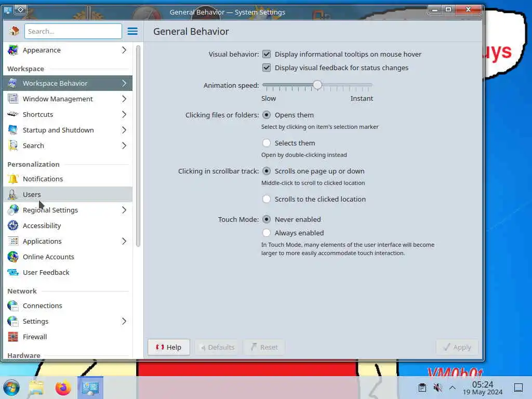The width and height of the screenshot is (532, 399).
Task: Select Scrolls one page up or down
Action: tap(267, 171)
